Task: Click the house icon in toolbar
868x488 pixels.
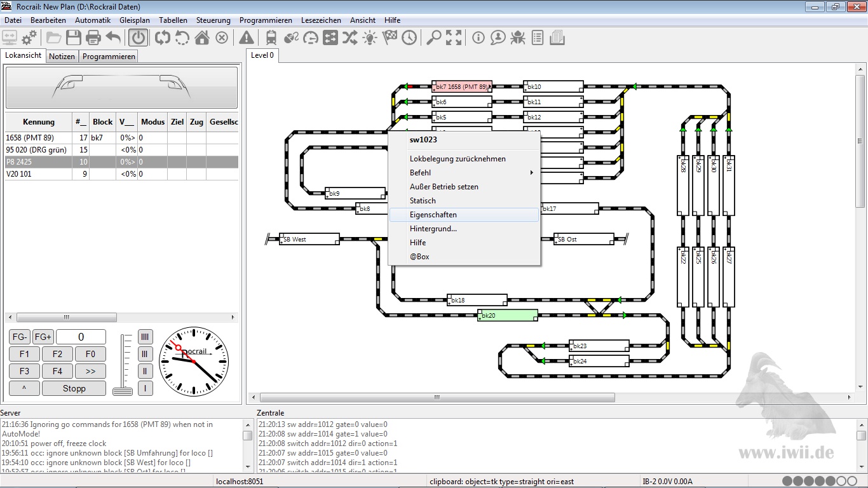Action: point(202,37)
